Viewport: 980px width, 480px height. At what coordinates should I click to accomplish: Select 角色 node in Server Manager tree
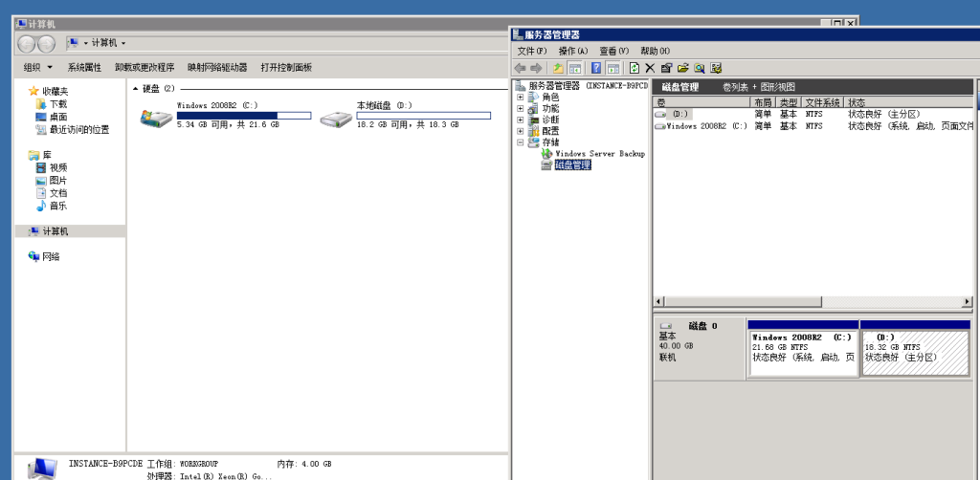coord(550,98)
